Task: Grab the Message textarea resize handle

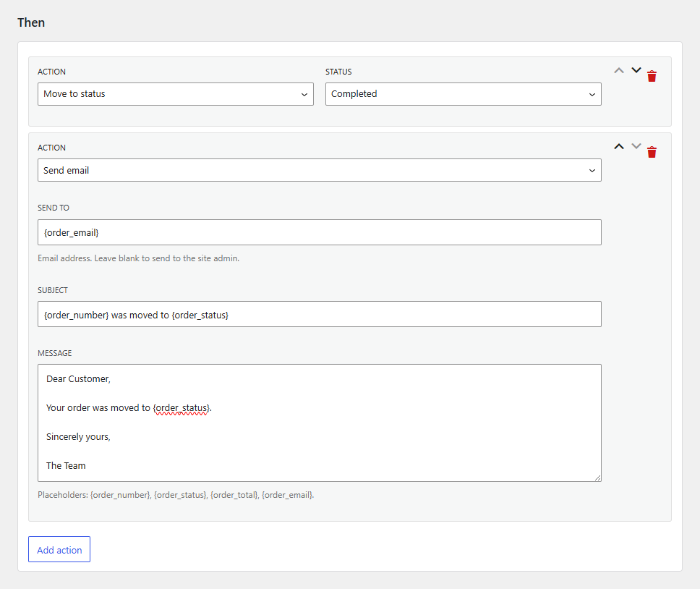Action: (598, 478)
